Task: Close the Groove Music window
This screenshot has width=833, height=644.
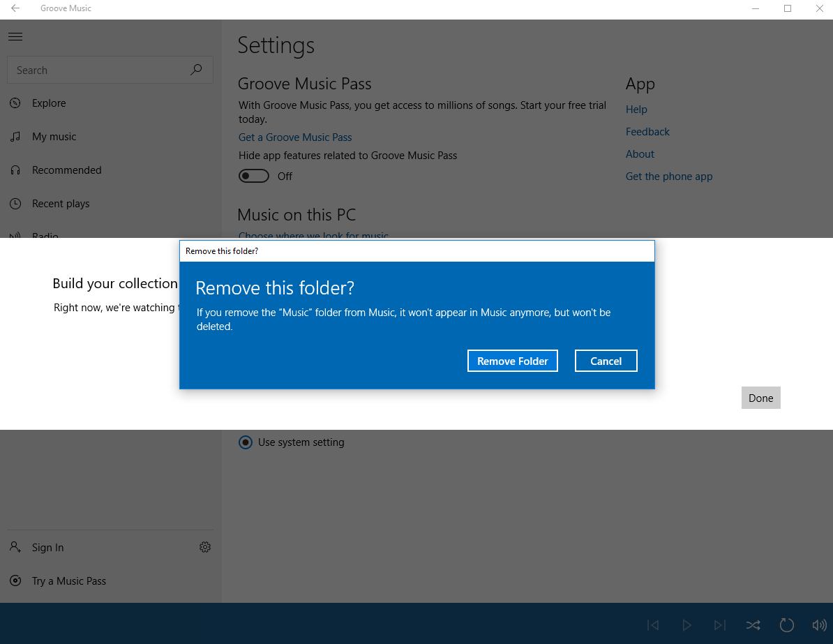Action: [x=819, y=8]
